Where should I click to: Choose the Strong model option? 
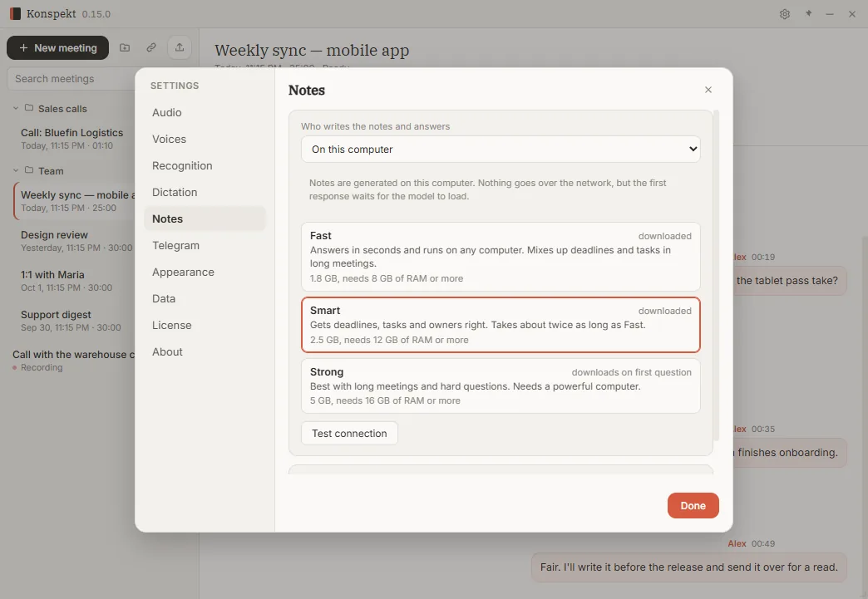501,386
